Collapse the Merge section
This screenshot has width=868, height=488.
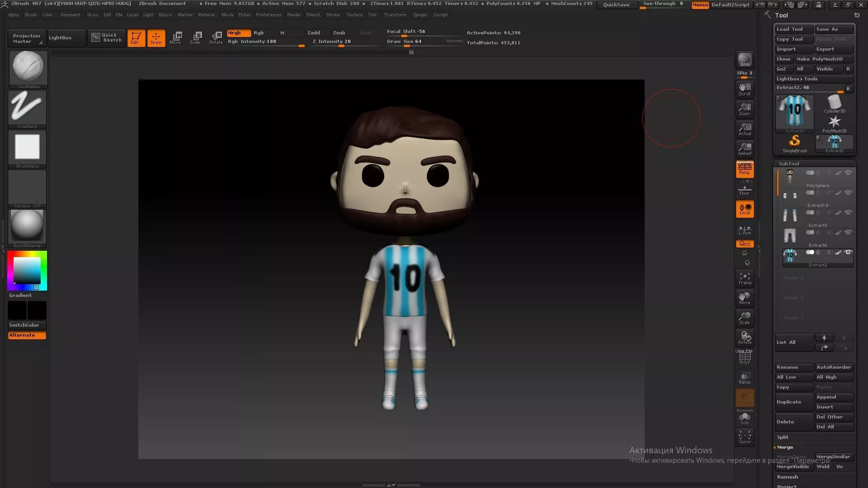point(785,447)
